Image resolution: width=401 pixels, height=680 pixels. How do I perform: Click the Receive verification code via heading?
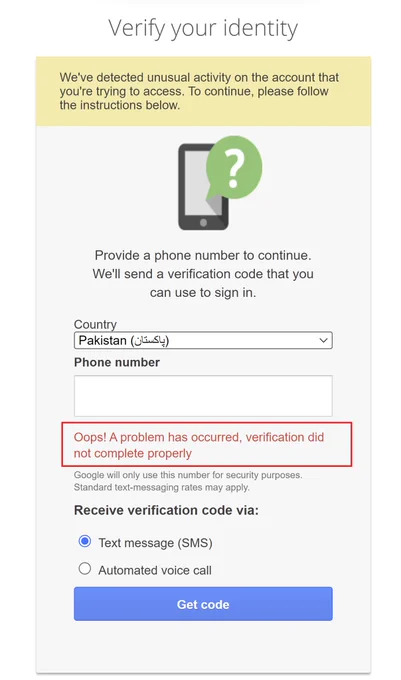(166, 510)
